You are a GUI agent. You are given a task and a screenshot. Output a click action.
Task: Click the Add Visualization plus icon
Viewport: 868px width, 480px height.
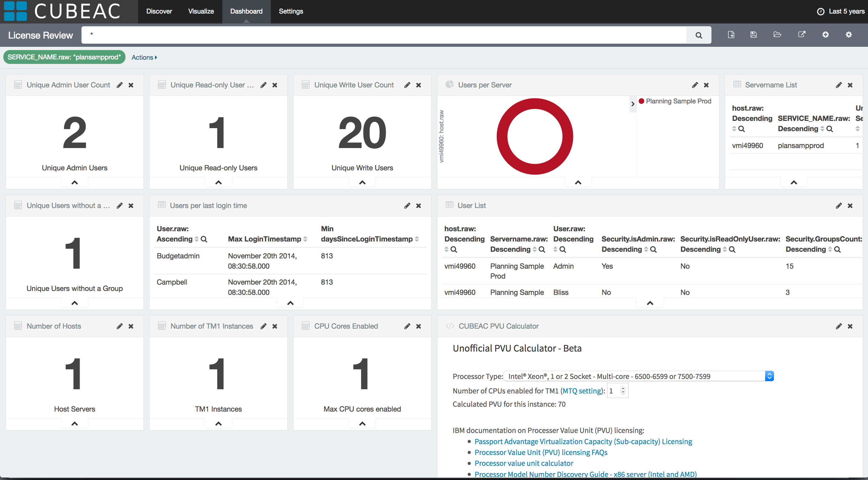[825, 35]
